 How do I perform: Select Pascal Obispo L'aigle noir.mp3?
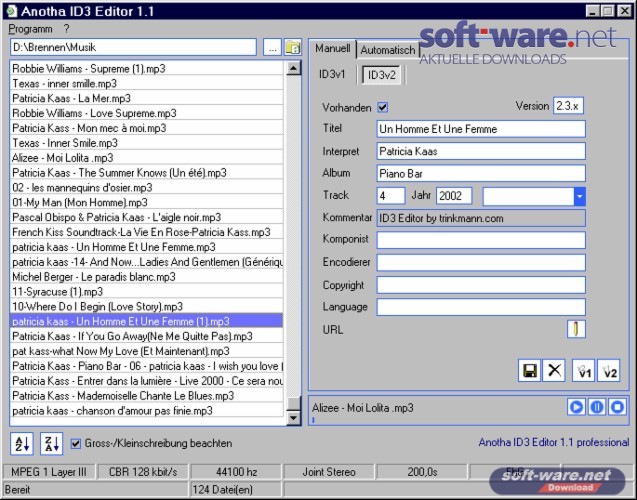(147, 218)
